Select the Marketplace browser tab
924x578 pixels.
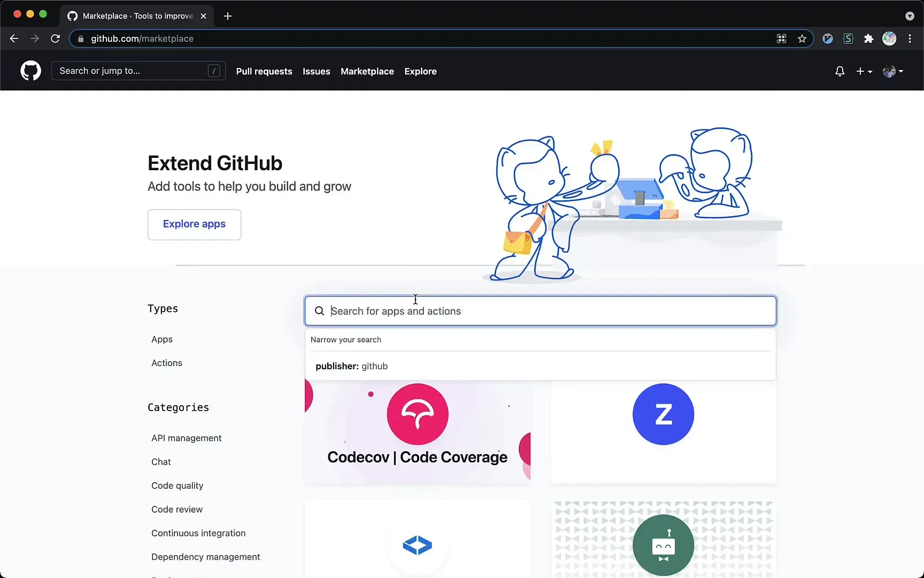tap(137, 16)
